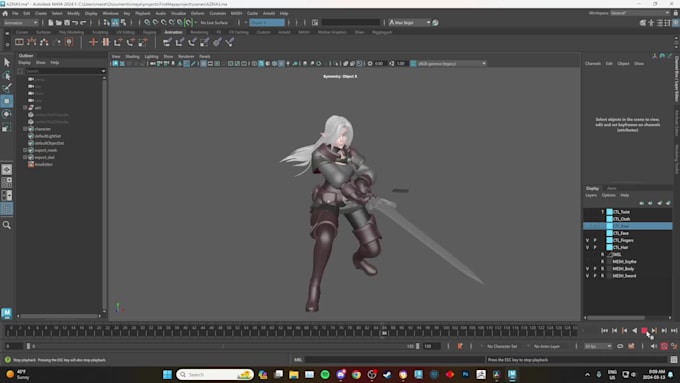Click the magnifier search icon in left sidebar

7,225
